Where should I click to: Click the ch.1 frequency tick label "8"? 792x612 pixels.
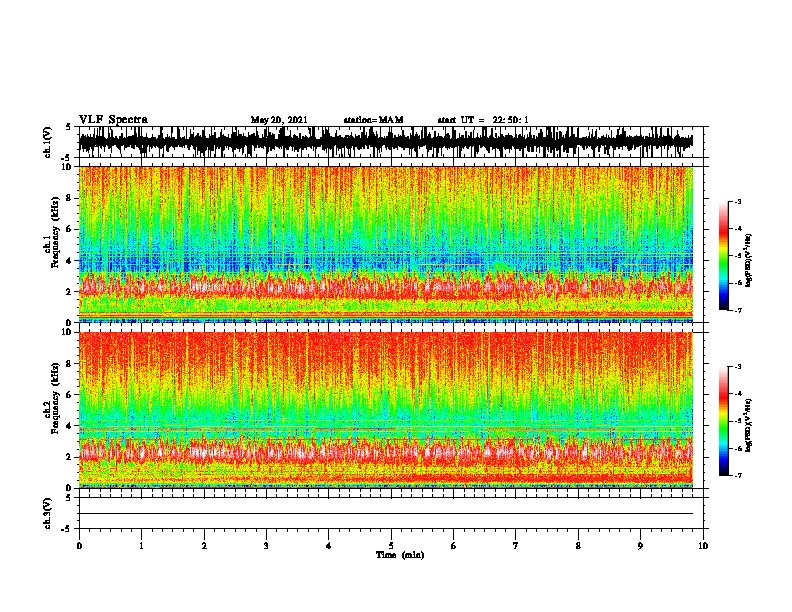tap(69, 198)
